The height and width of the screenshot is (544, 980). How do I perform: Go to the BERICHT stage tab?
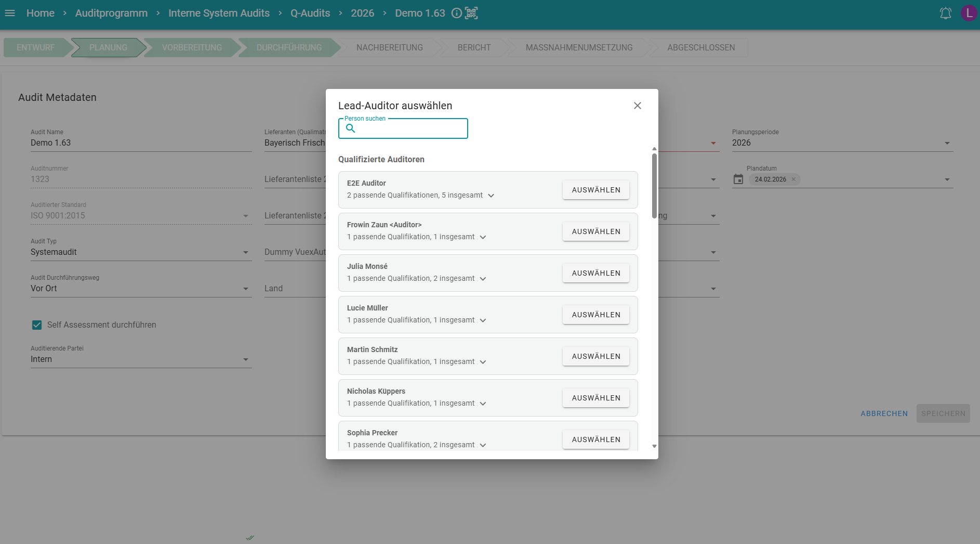[474, 47]
